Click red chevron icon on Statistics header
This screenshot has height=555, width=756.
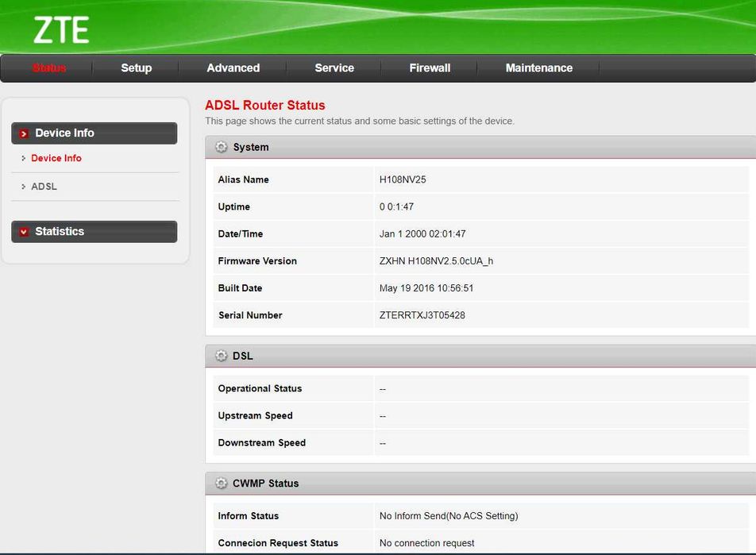24,232
